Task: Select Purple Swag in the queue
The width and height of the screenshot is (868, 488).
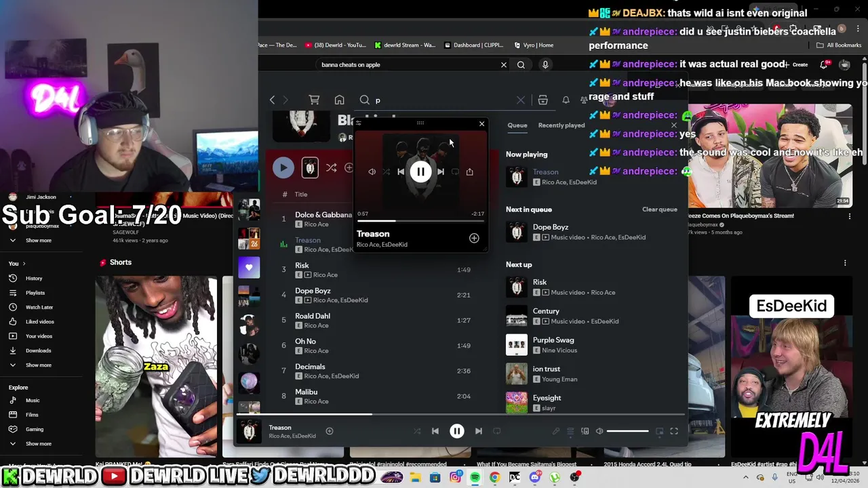Action: coord(591,345)
